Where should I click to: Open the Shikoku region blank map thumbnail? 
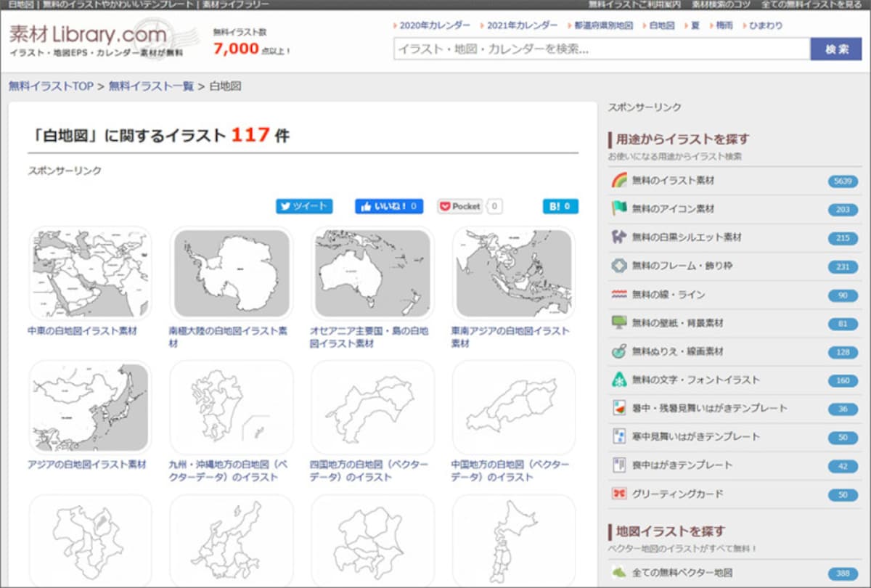click(372, 407)
